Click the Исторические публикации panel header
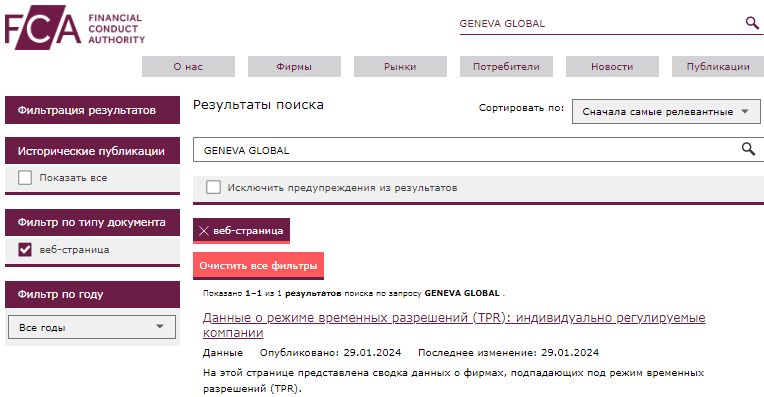The height and width of the screenshot is (397, 764). pyautogui.click(x=92, y=151)
